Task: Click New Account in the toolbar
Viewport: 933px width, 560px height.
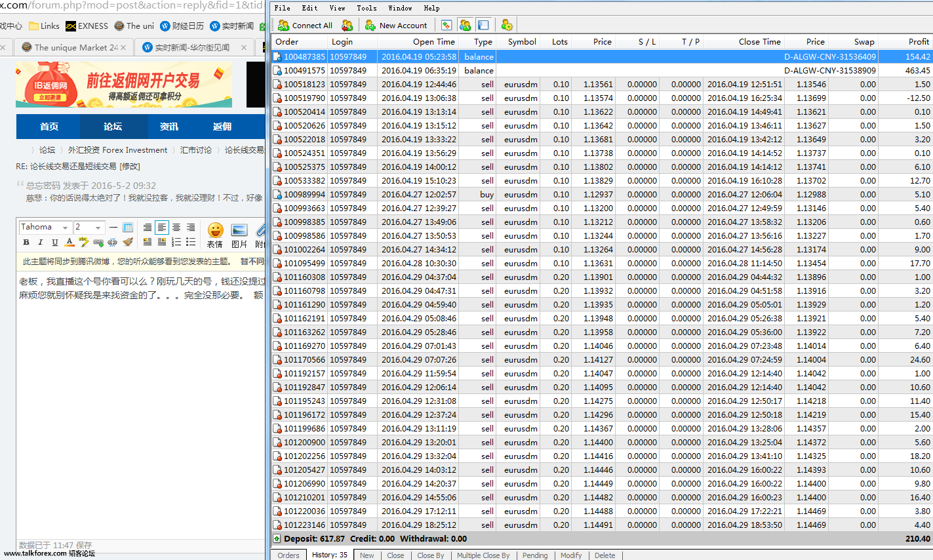Action: 396,25
